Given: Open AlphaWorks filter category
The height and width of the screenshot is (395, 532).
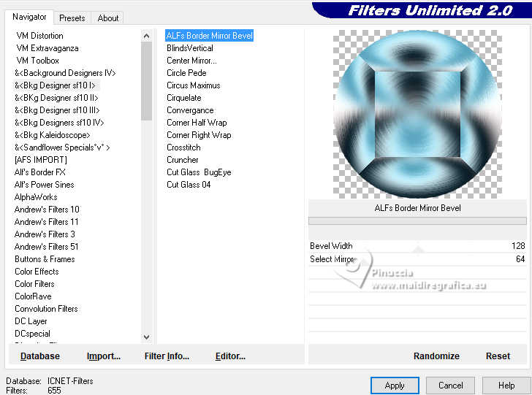Looking at the screenshot, I should click(36, 197).
